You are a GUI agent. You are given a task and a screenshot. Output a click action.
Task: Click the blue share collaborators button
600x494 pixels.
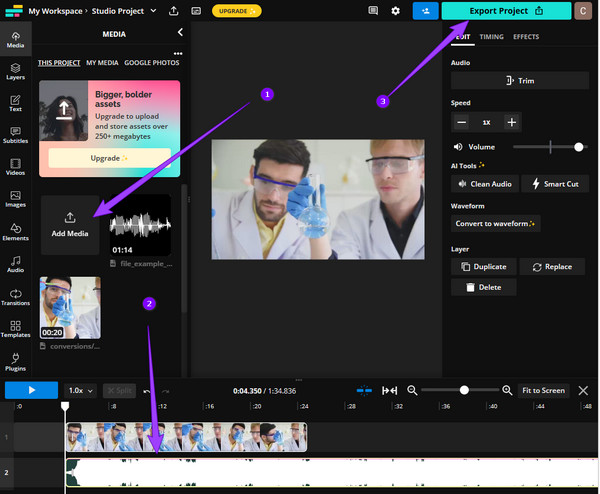426,11
